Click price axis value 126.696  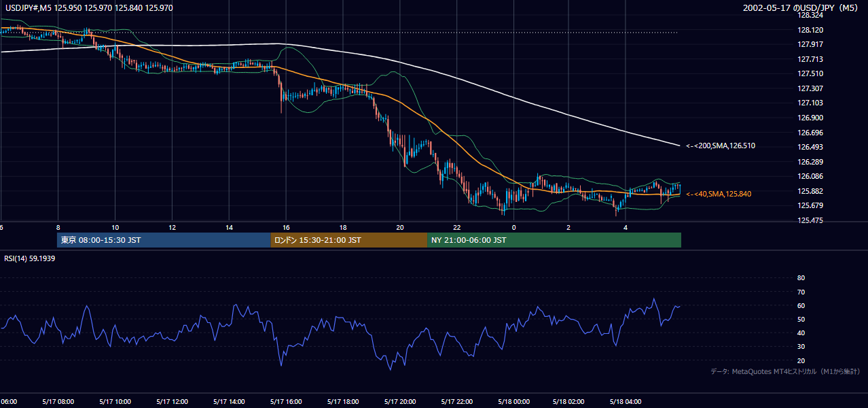click(810, 133)
